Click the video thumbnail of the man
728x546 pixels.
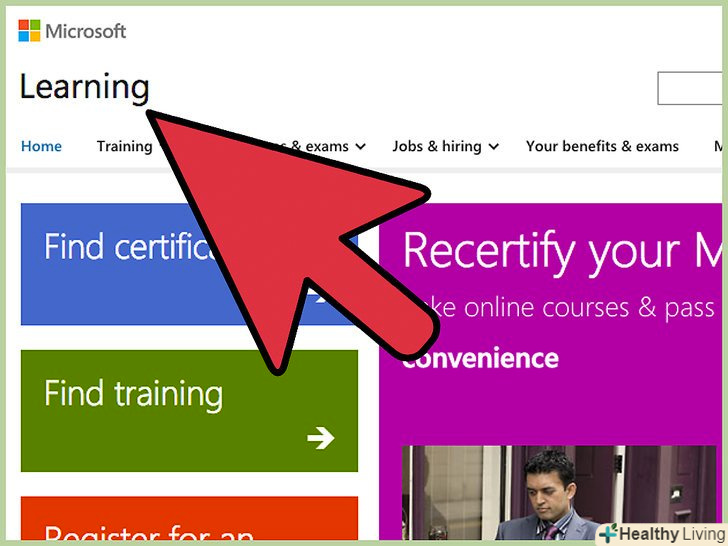[559, 492]
